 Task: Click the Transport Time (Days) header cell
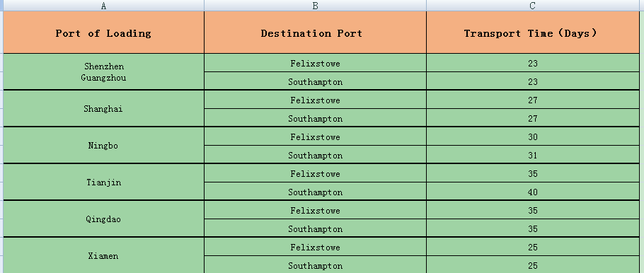click(533, 33)
